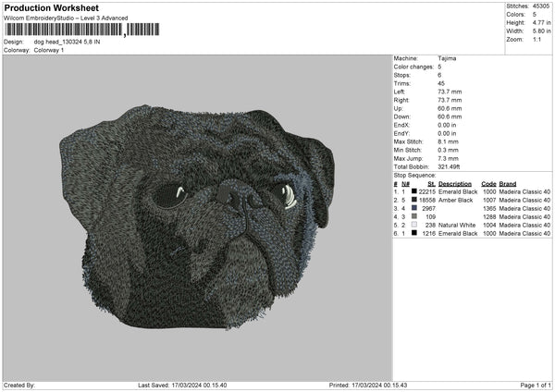
Task: Click the Last Saved timestamp in footer
Action: (x=181, y=385)
